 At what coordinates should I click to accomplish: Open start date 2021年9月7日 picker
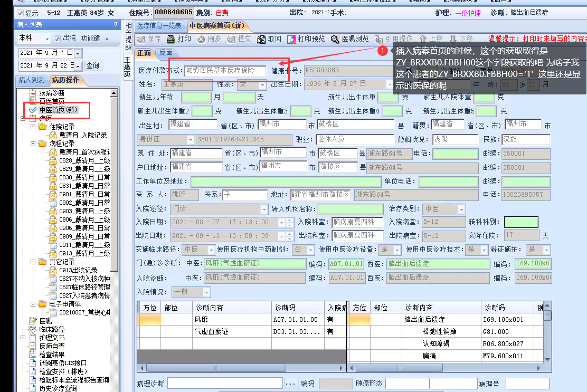pyautogui.click(x=78, y=53)
